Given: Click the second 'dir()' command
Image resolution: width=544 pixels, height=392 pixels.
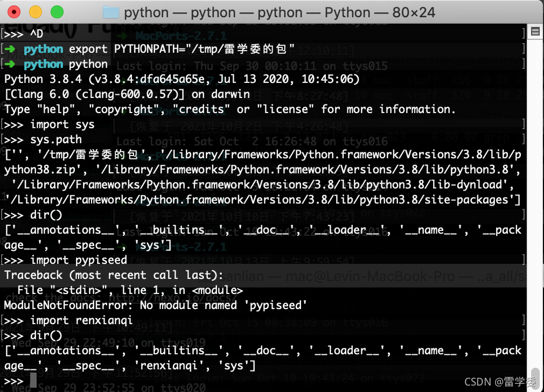Looking at the screenshot, I should [x=46, y=335].
